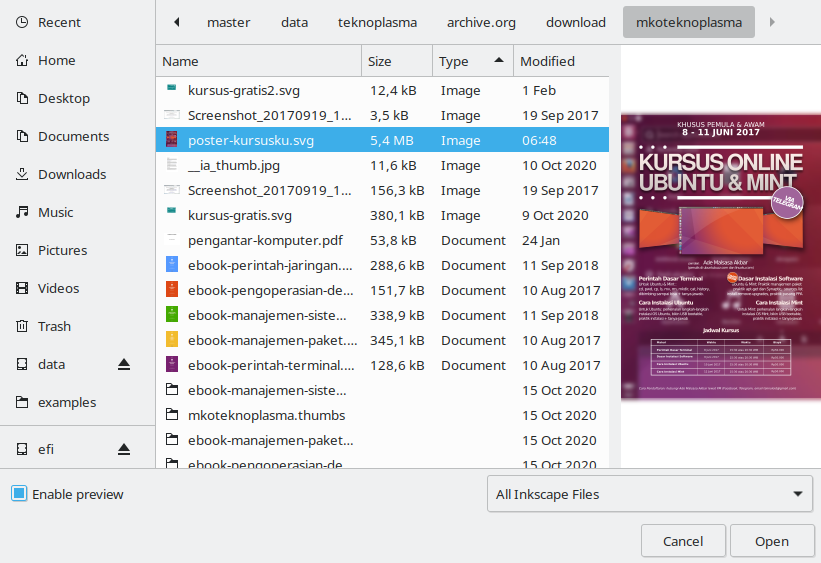821x563 pixels.
Task: Eject the data drive
Action: coord(124,365)
